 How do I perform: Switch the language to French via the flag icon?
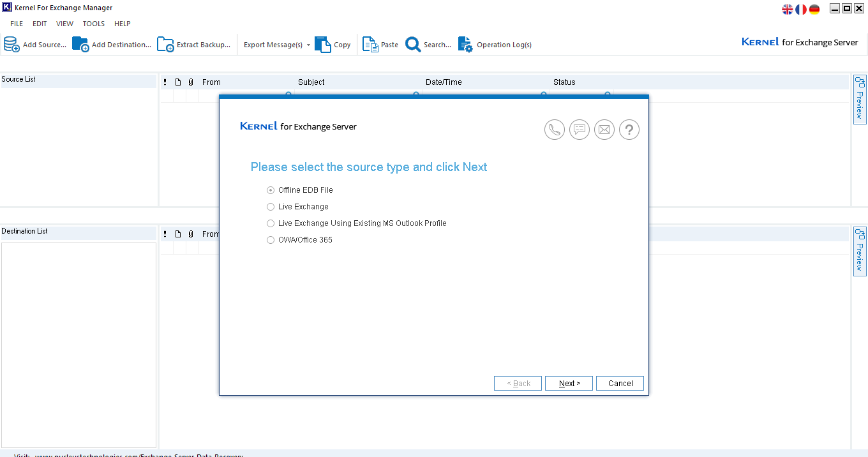click(x=801, y=9)
